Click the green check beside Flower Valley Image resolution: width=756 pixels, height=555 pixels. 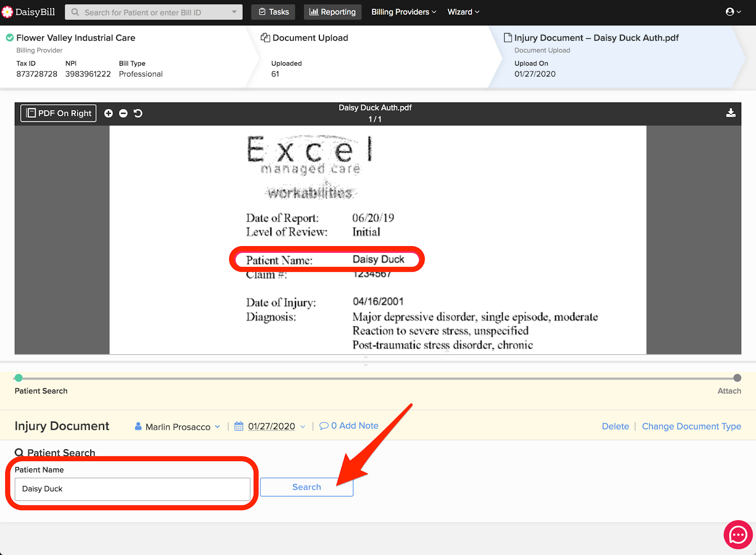coord(9,37)
